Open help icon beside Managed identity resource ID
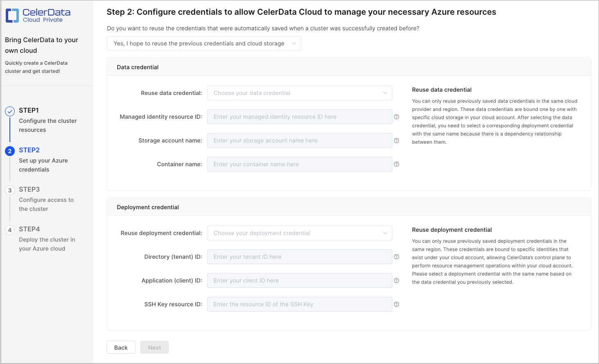Image resolution: width=599 pixels, height=364 pixels. [396, 117]
